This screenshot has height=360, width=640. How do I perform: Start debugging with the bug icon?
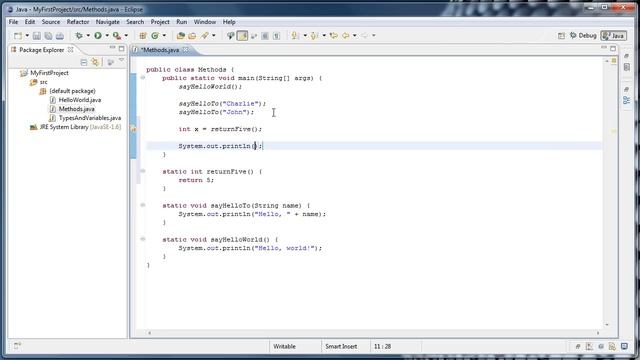pyautogui.click(x=79, y=36)
